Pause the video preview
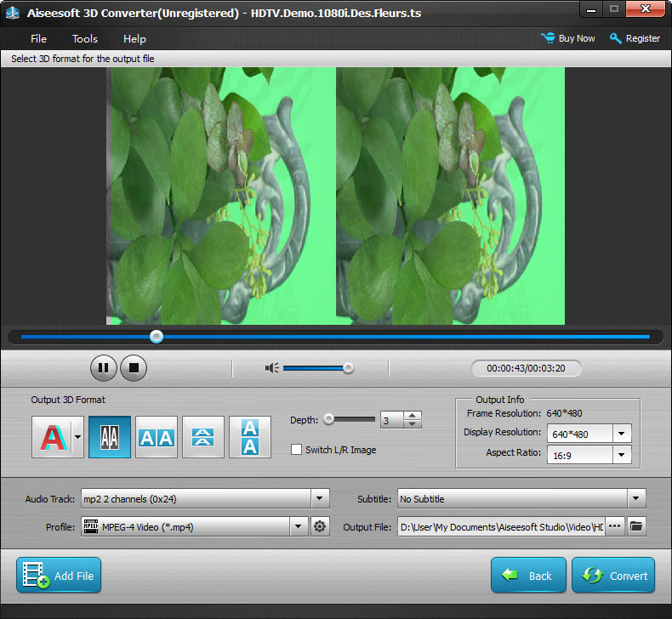 103,368
